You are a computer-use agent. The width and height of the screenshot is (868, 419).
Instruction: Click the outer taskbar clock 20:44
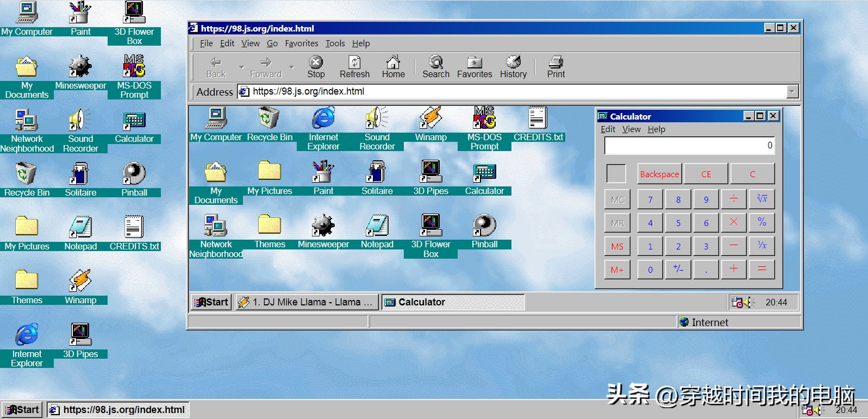tap(846, 410)
